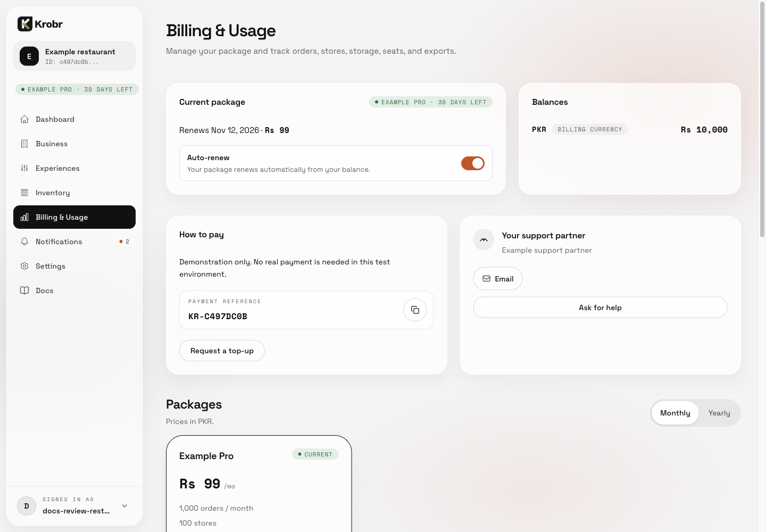766x532 pixels.
Task: Click the Dashboard home icon
Action: coord(24,119)
